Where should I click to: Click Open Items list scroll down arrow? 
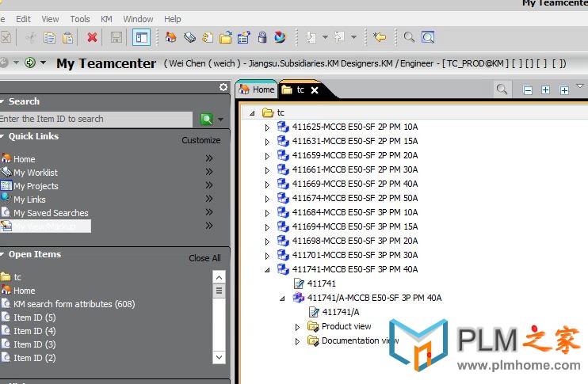219,357
